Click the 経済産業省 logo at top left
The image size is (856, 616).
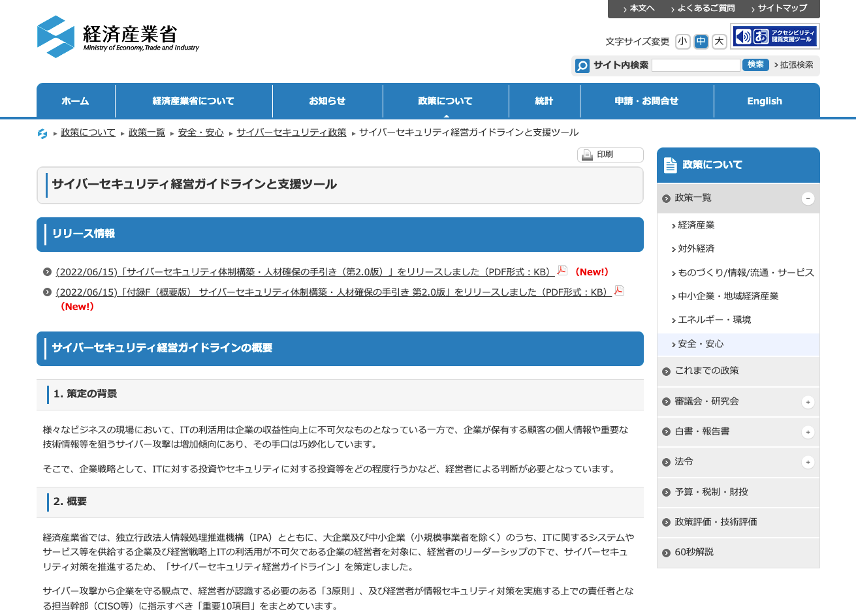[118, 36]
